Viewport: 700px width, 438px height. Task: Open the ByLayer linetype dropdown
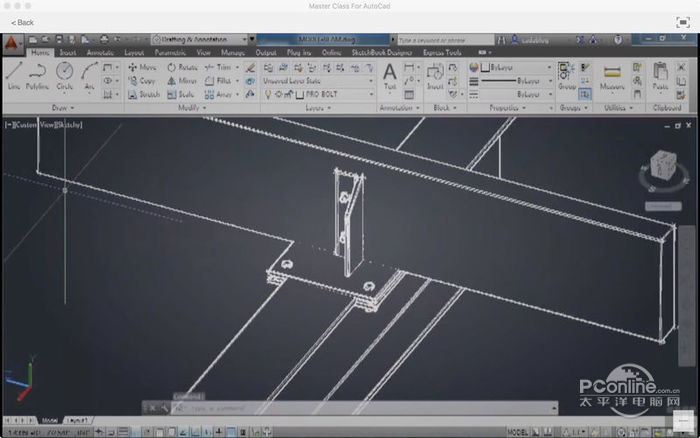[x=516, y=94]
